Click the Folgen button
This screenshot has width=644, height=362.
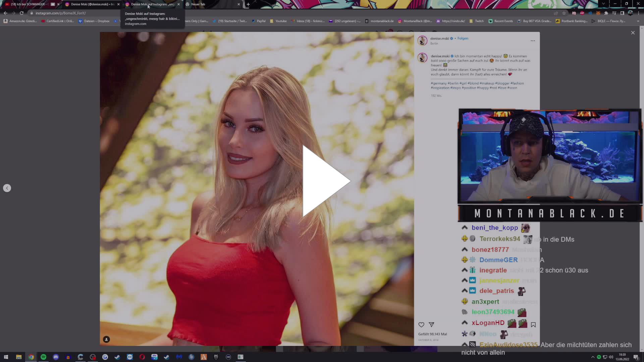click(x=463, y=38)
